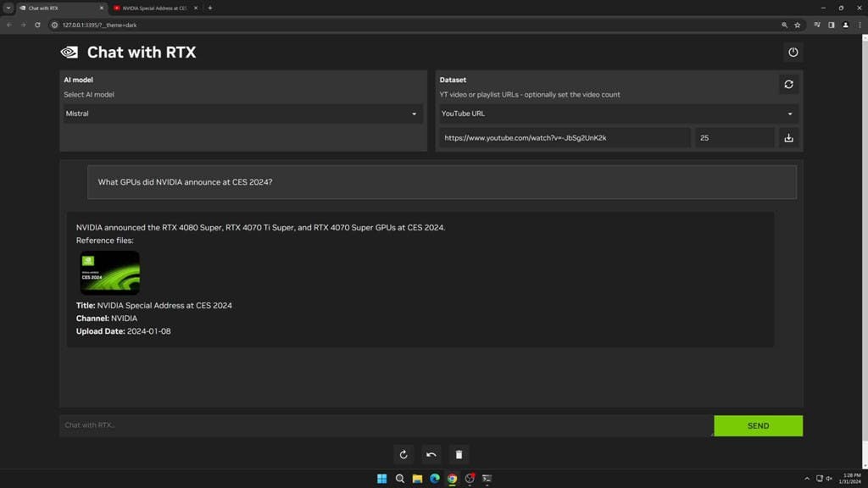Bookmark this page with star icon
The height and width of the screenshot is (488, 868).
[798, 25]
